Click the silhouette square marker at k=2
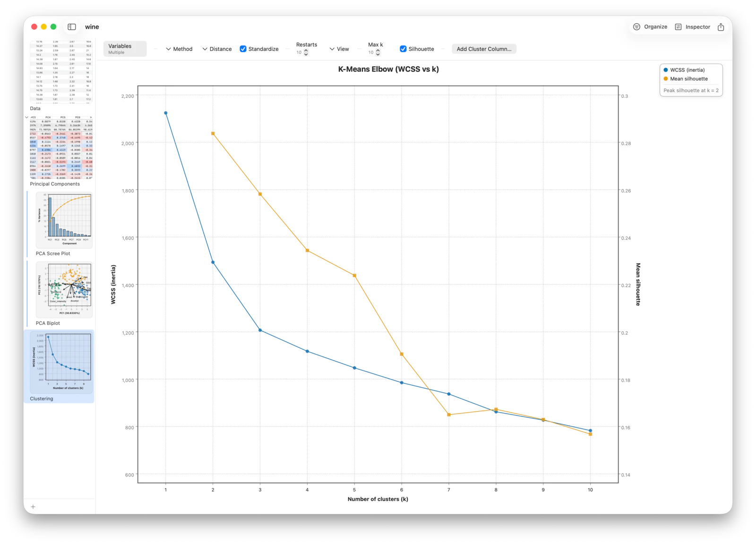The width and height of the screenshot is (756, 545). 213,134
